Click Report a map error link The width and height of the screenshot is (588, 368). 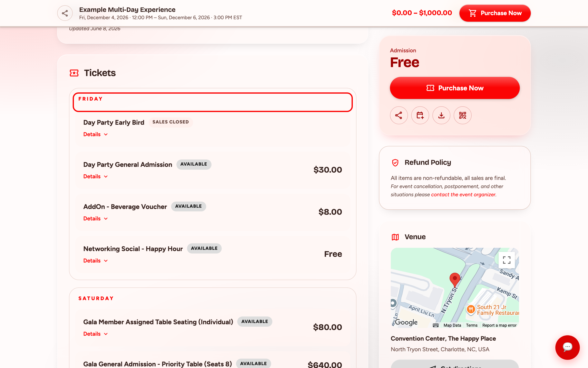pyautogui.click(x=499, y=325)
